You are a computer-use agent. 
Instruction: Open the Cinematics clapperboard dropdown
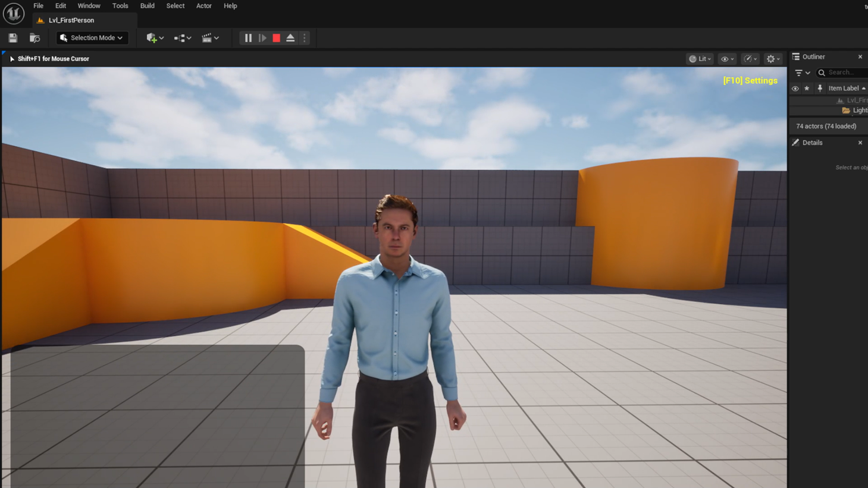(x=210, y=38)
